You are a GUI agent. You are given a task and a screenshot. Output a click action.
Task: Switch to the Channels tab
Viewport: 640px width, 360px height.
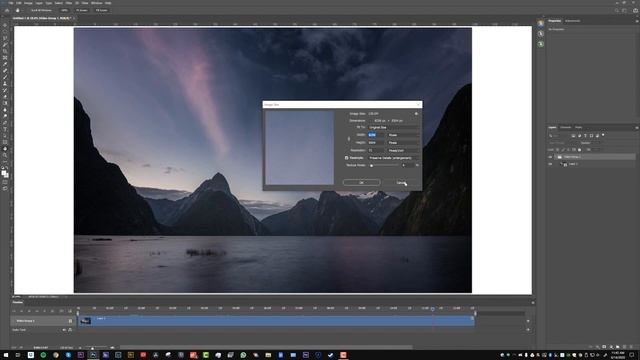(x=565, y=127)
